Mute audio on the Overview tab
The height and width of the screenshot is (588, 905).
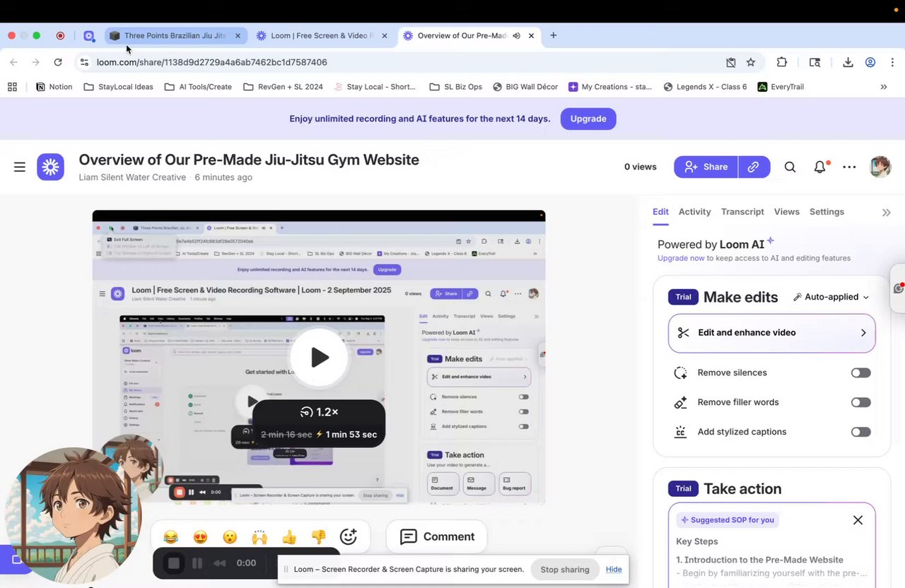point(516,35)
